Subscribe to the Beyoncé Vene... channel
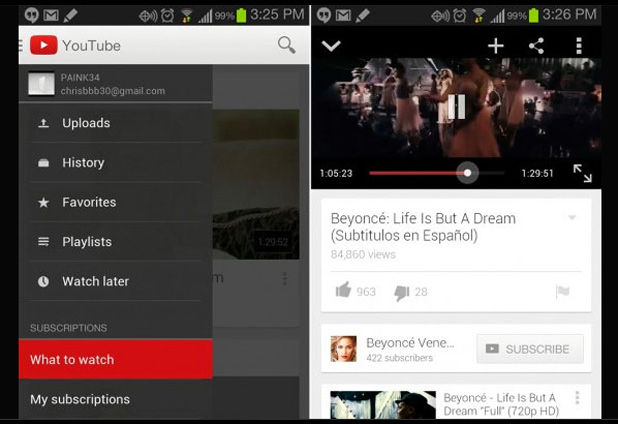This screenshot has height=424, width=618. 530,349
